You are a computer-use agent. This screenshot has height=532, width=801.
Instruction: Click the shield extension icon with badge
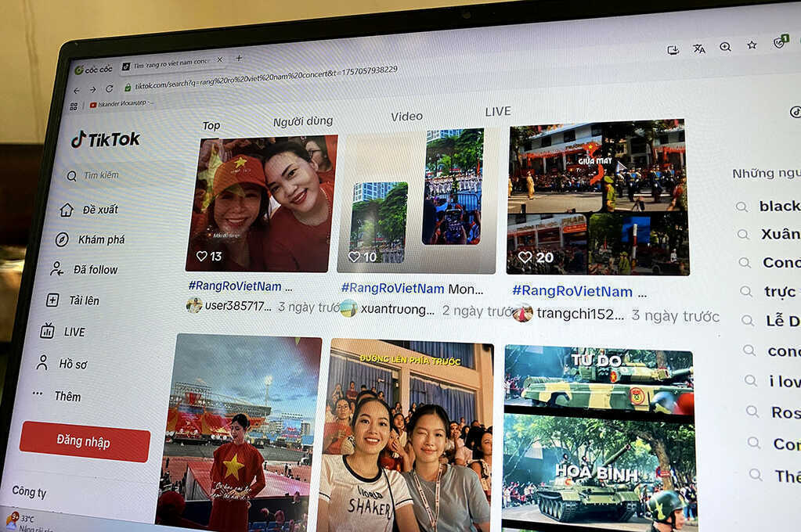click(x=781, y=42)
